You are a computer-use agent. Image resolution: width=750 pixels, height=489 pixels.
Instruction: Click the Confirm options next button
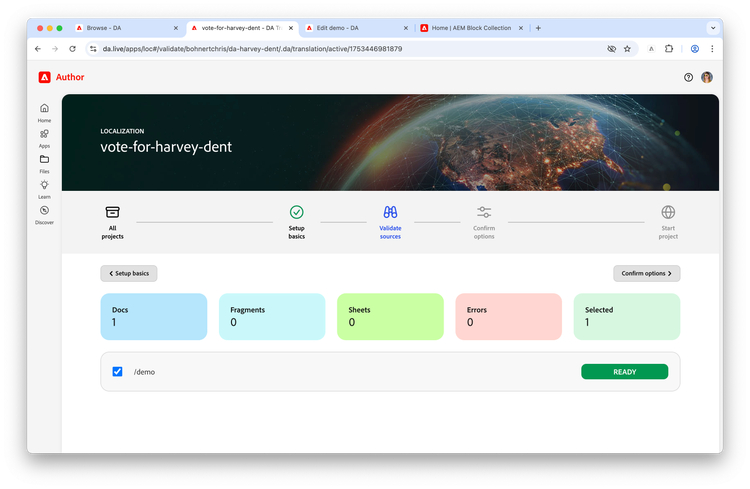647,274
